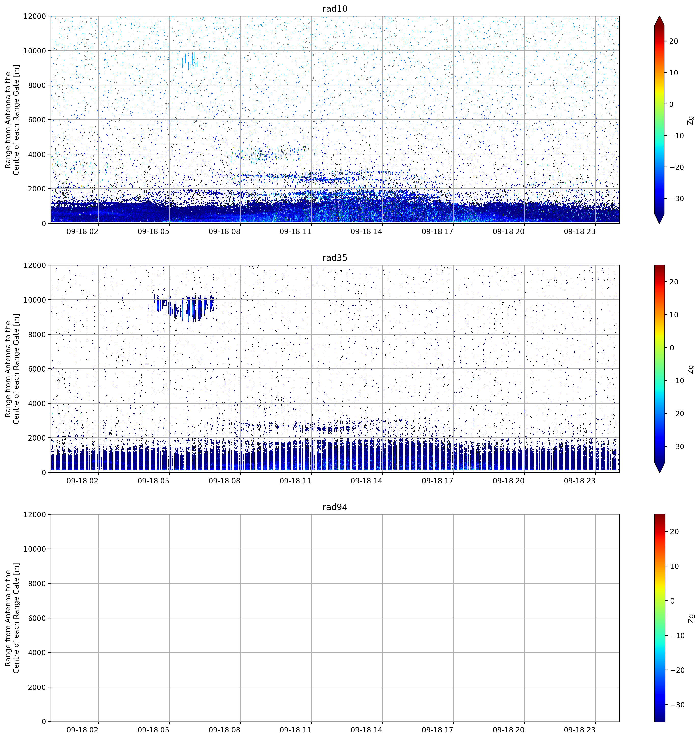Click the "4000" y-axis tick of rad94
The height and width of the screenshot is (739, 700).
[x=37, y=653]
